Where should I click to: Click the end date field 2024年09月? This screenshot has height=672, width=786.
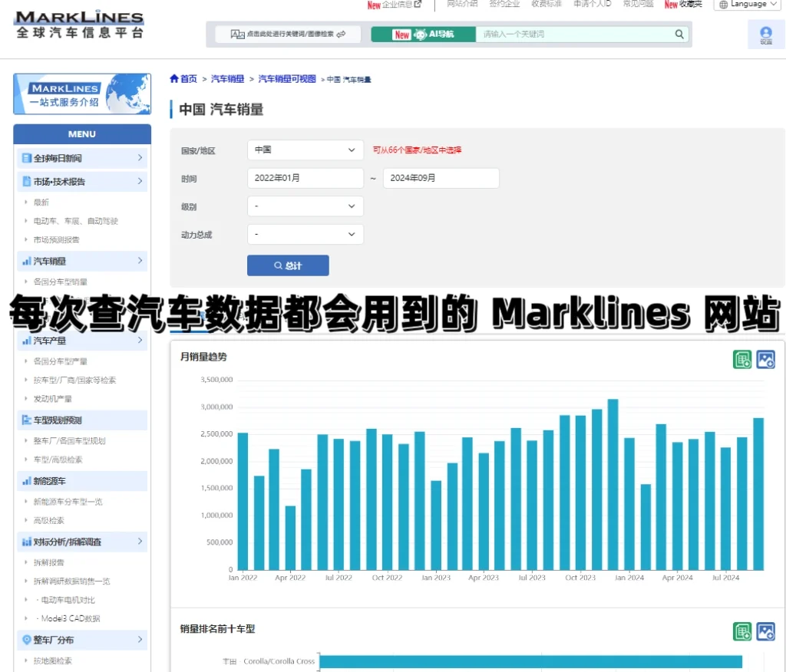(x=441, y=178)
